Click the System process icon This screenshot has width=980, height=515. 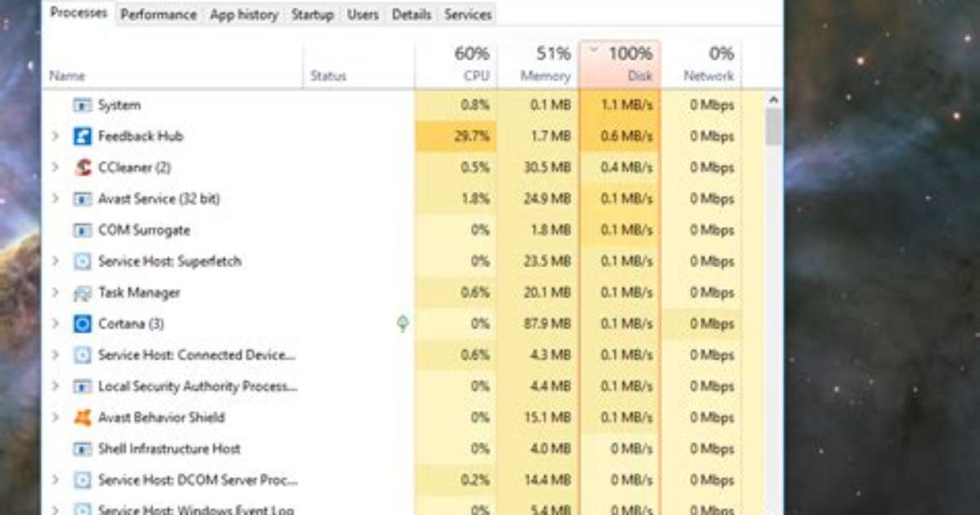tap(82, 105)
